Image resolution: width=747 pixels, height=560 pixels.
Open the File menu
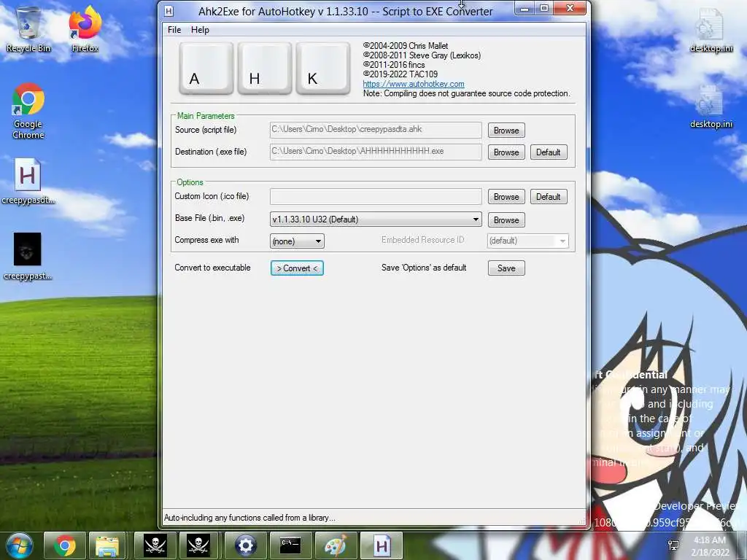(174, 29)
